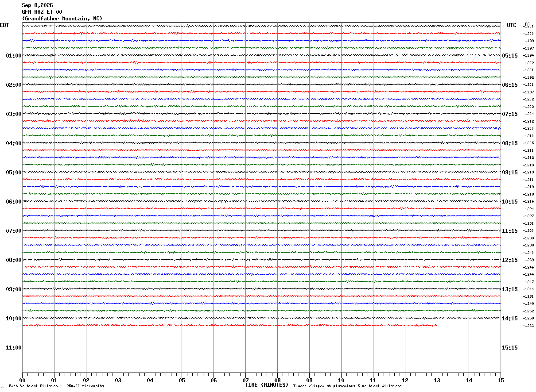This screenshot has height=392, width=536.
Task: Click the 11:00 EDT empty row label
Action: click(13, 348)
